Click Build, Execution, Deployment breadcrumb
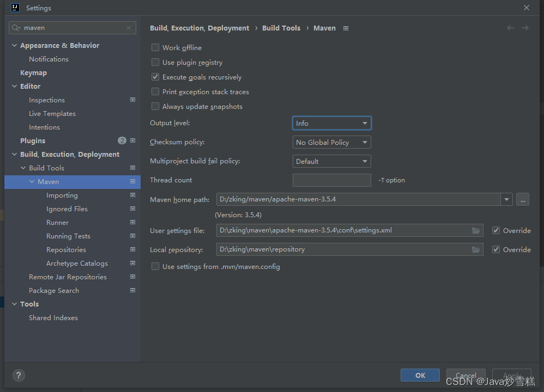Image resolution: width=544 pixels, height=392 pixels. (x=200, y=28)
